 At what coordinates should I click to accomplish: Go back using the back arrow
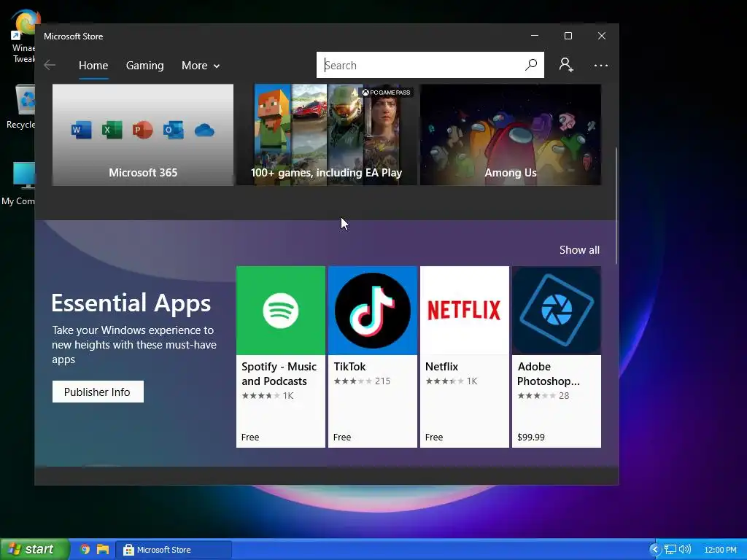pyautogui.click(x=50, y=65)
